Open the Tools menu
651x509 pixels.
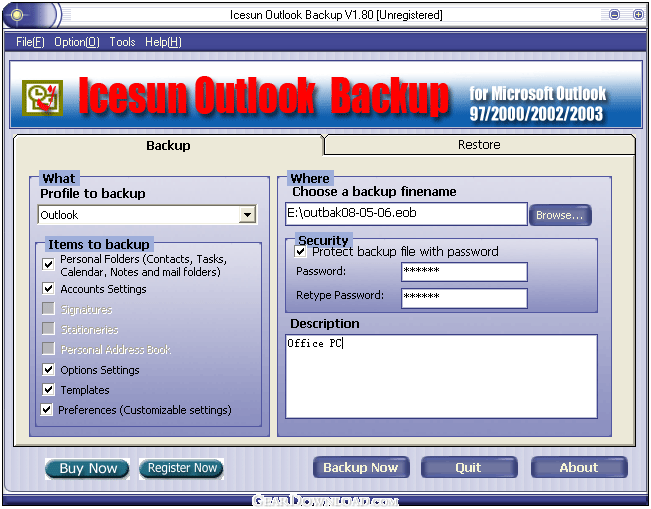click(x=122, y=42)
